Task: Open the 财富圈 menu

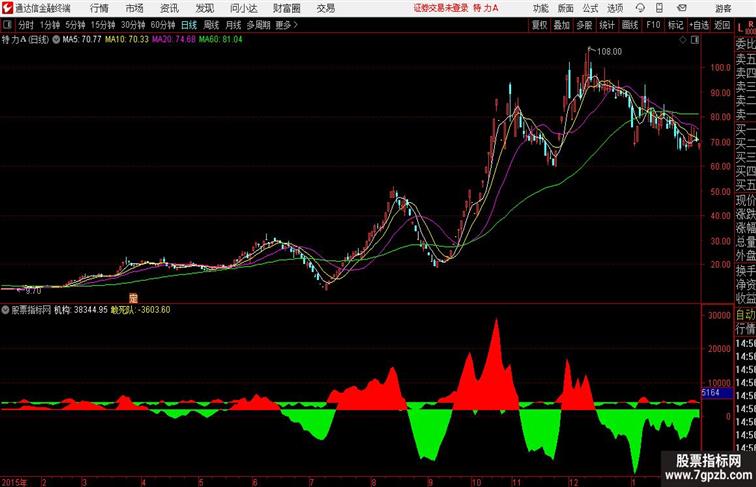Action: 287,8
